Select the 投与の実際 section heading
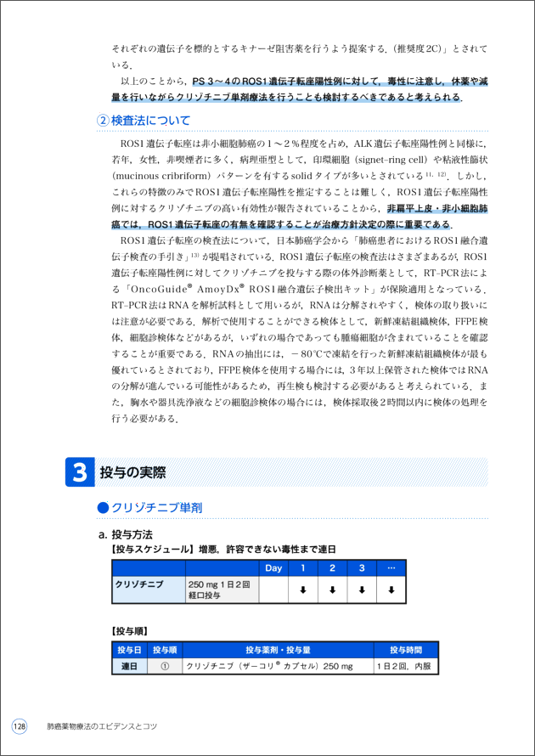 [x=132, y=472]
